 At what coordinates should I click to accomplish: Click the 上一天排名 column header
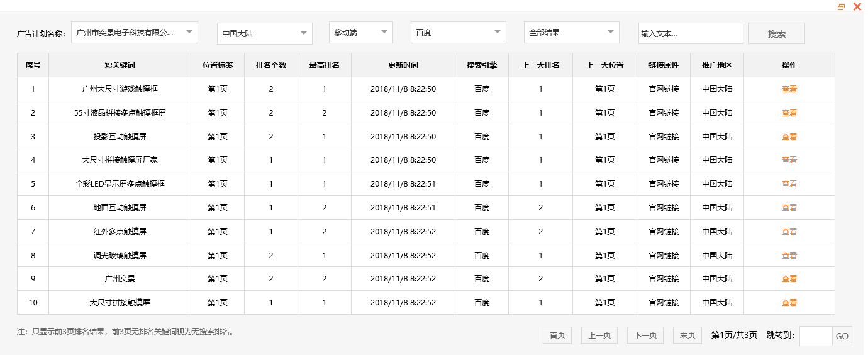pos(540,65)
